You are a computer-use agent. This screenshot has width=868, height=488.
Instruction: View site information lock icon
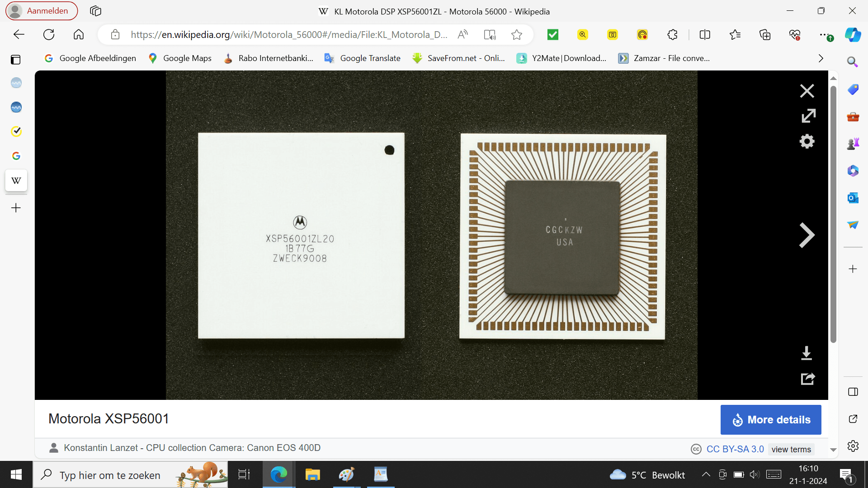[115, 35]
